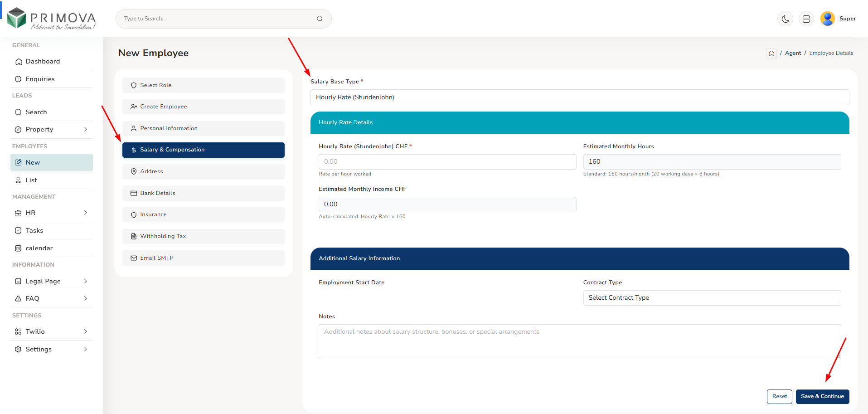The height and width of the screenshot is (414, 868).
Task: Open the Contract Type dropdown
Action: coord(712,298)
